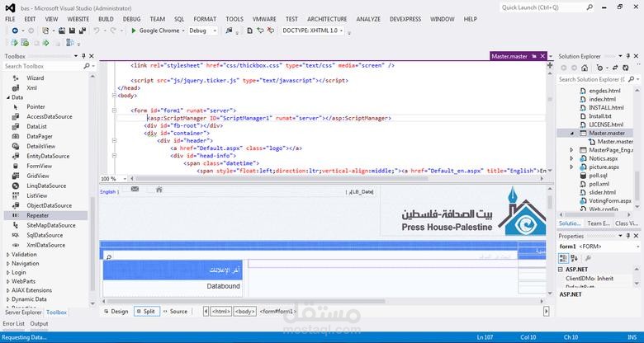Select poll.sql in Solution Explorer

pyautogui.click(x=599, y=176)
